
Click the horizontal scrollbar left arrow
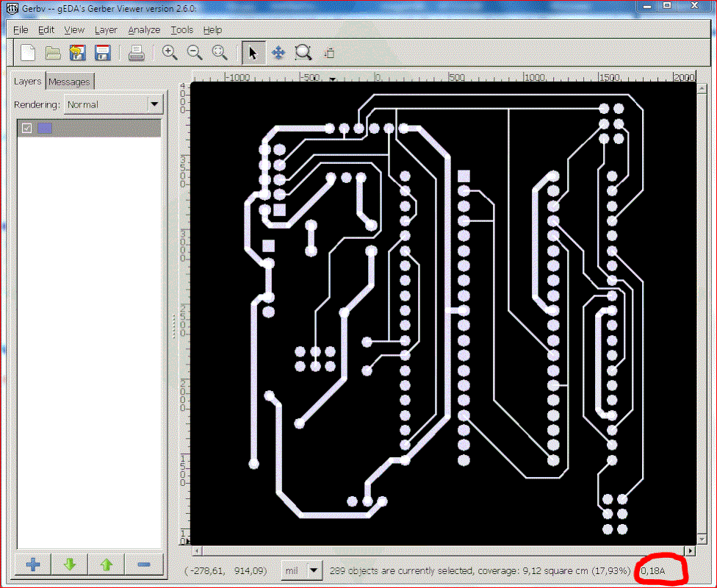(196, 551)
